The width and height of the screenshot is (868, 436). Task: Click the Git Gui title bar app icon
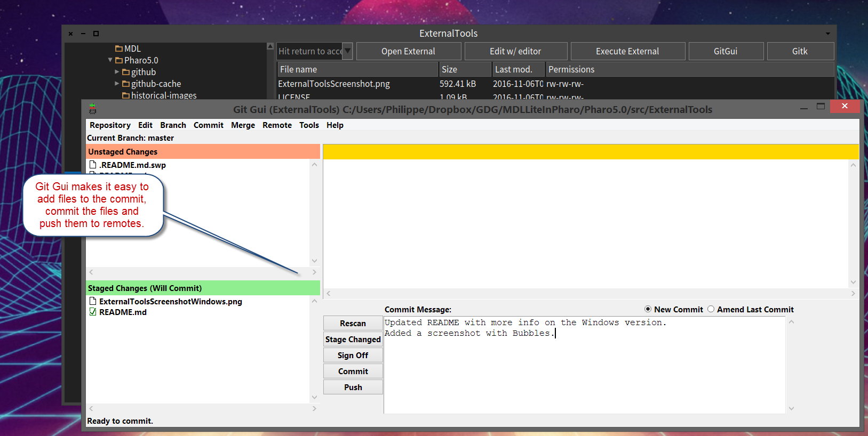pyautogui.click(x=92, y=109)
